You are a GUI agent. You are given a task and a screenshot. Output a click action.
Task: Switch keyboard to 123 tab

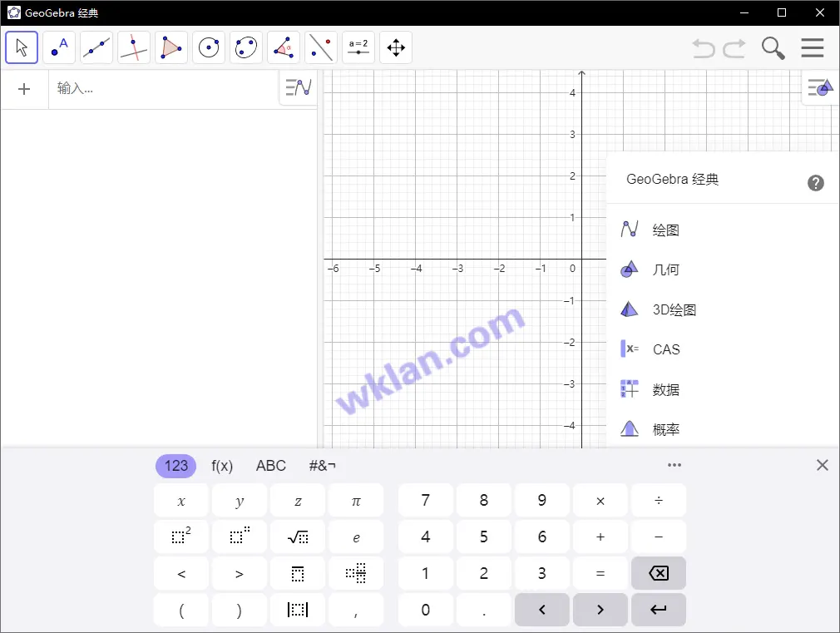[175, 466]
